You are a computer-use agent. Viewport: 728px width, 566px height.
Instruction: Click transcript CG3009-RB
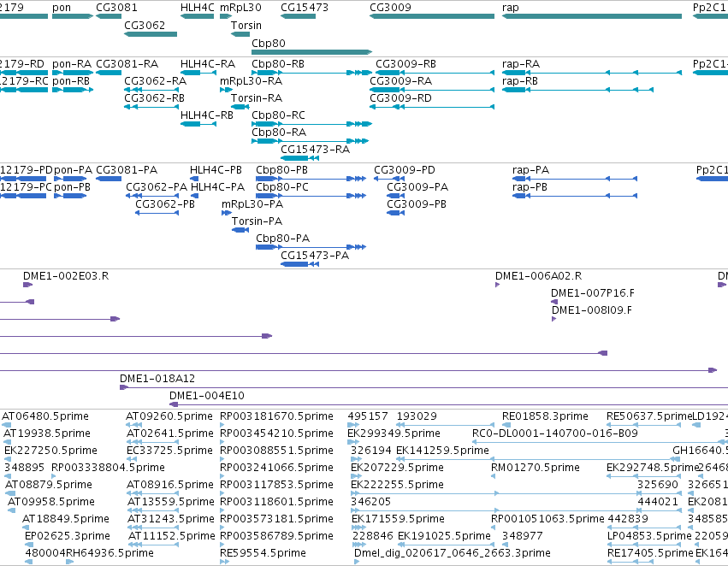coord(405,64)
